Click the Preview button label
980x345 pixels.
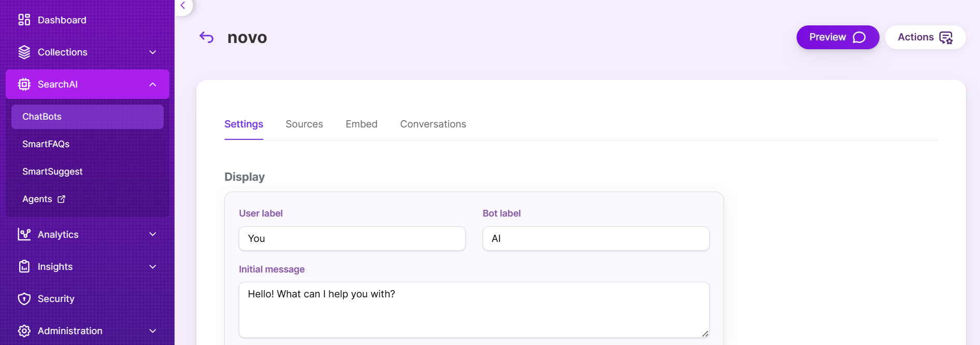[827, 37]
